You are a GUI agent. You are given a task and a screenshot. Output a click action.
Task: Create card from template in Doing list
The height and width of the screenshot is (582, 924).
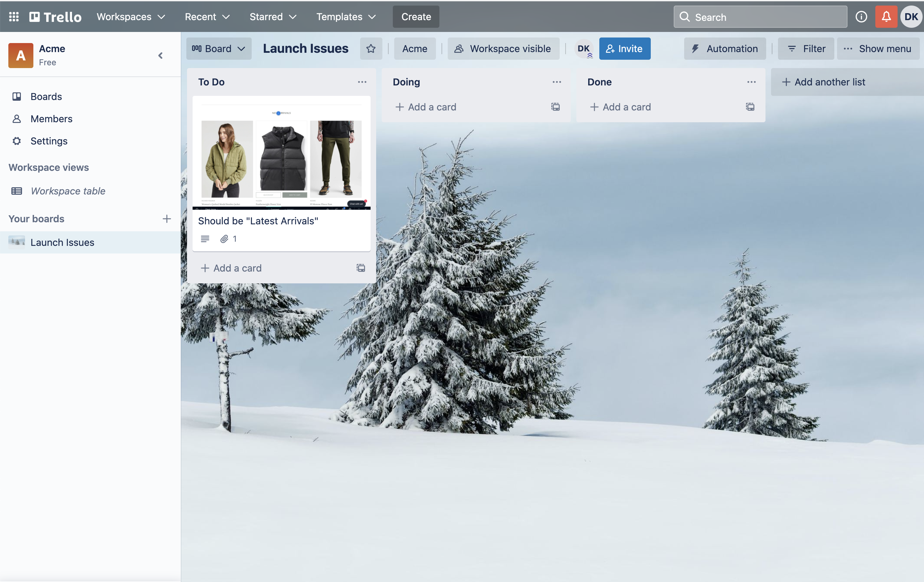click(555, 107)
